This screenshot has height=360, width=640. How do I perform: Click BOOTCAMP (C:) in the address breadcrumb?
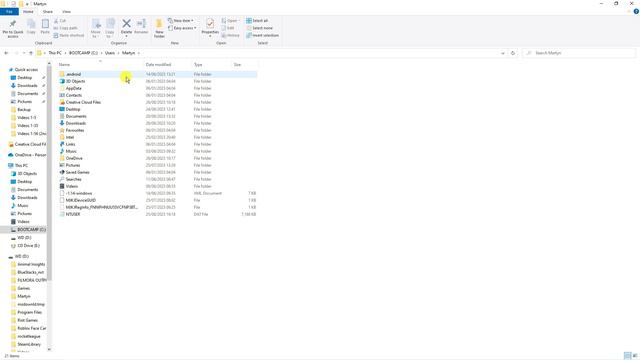(83, 53)
